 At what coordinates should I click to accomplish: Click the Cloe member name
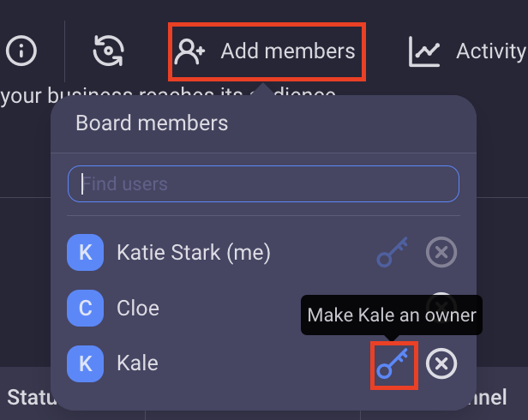138,308
